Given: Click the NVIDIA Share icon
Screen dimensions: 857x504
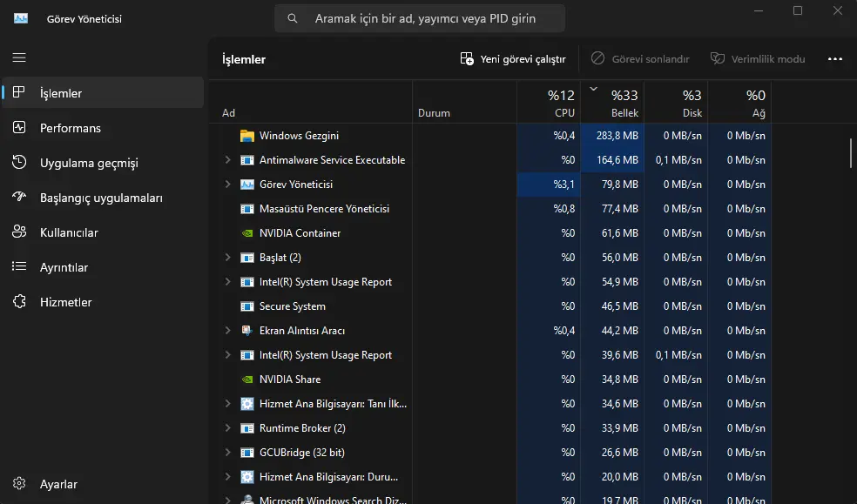Looking at the screenshot, I should pos(247,380).
